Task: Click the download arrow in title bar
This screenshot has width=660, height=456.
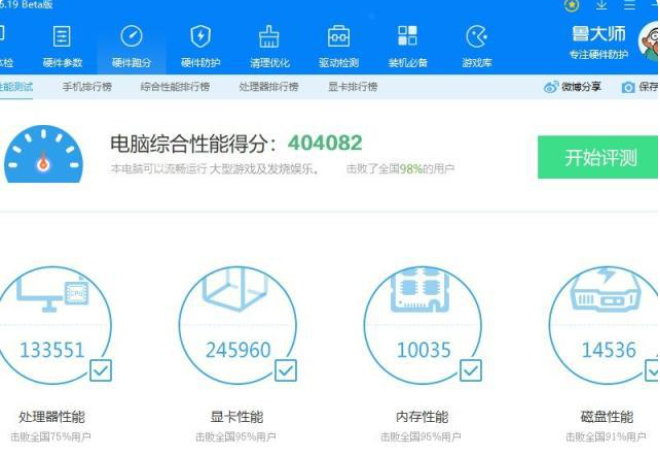Action: 600,5
